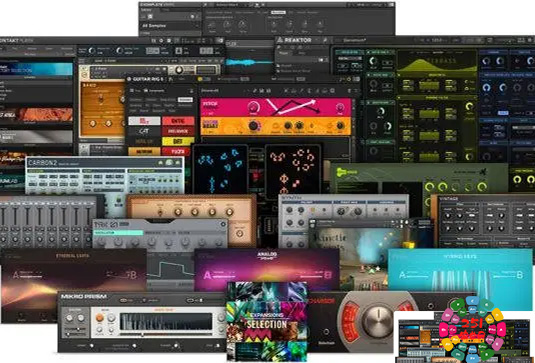Select the white component tile in Guitar Rig
The height and width of the screenshot is (363, 535).
[x=144, y=121]
